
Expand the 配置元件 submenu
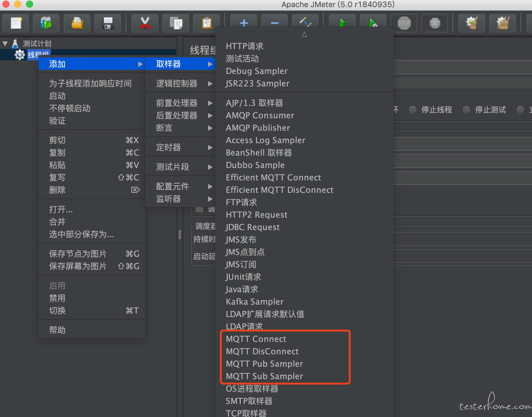coord(180,186)
